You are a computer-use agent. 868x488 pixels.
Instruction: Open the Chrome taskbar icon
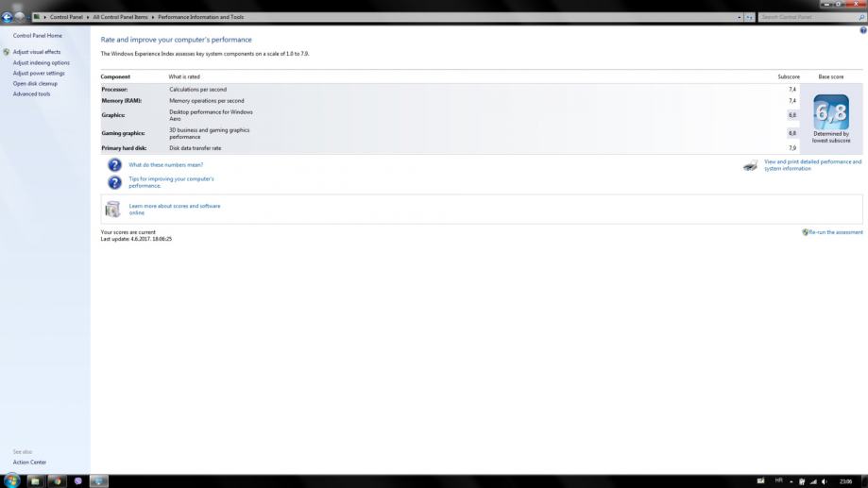tap(56, 480)
